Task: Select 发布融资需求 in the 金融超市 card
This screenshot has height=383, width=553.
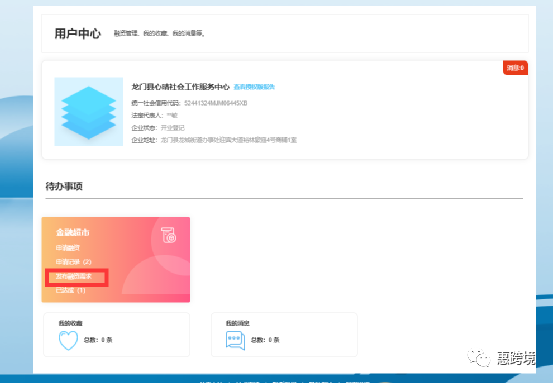Action: click(74, 276)
